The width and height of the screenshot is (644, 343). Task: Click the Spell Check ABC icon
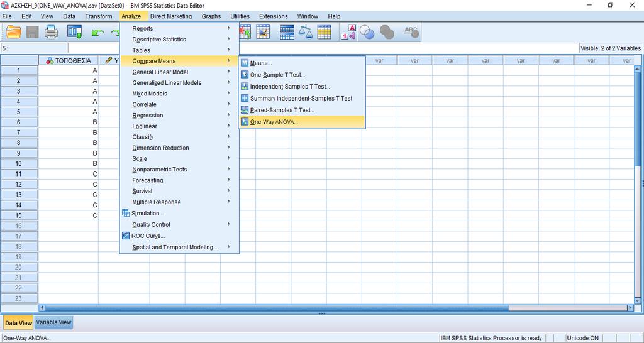click(x=411, y=32)
